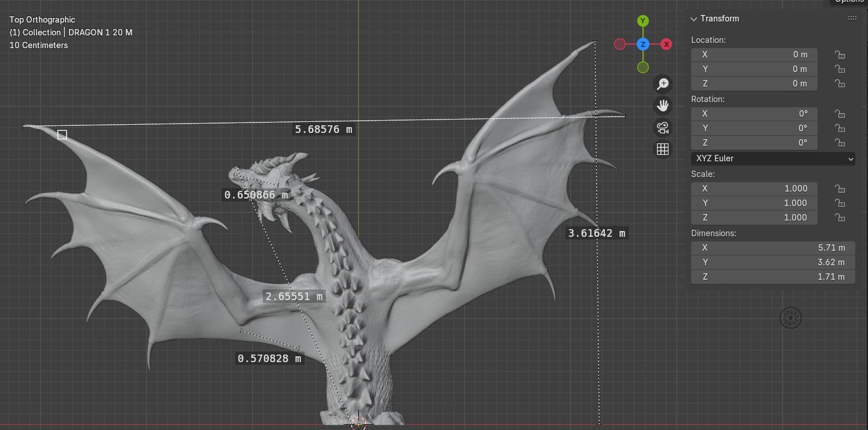Screen dimensions: 868x430
Task: Click the 0.650866 m measurement label
Action: (x=256, y=195)
